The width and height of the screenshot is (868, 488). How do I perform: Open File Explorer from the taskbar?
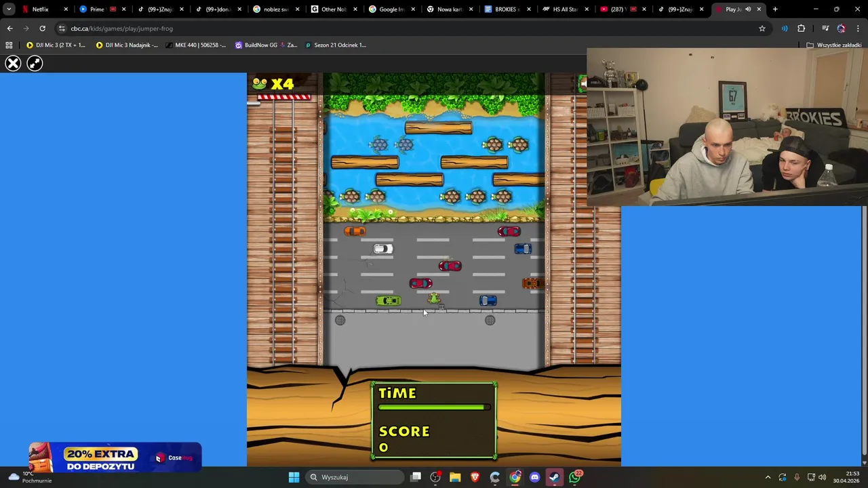(x=455, y=477)
